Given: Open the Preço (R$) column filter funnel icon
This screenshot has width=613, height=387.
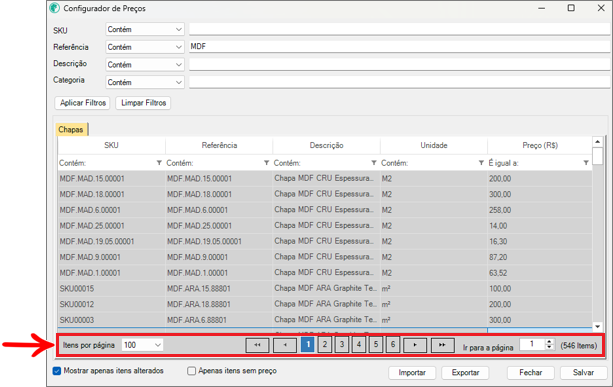Looking at the screenshot, I should point(586,163).
